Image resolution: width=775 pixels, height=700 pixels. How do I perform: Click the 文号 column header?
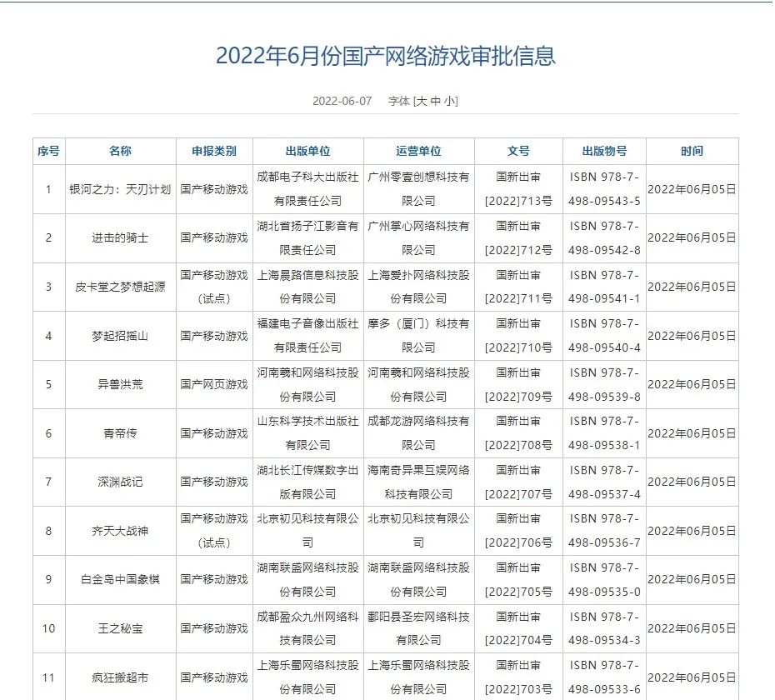pos(517,151)
